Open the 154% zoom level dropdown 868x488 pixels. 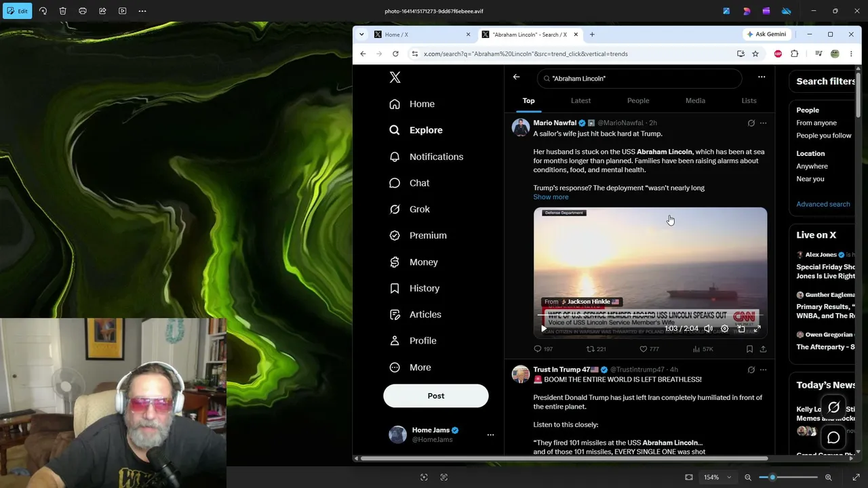point(718,477)
